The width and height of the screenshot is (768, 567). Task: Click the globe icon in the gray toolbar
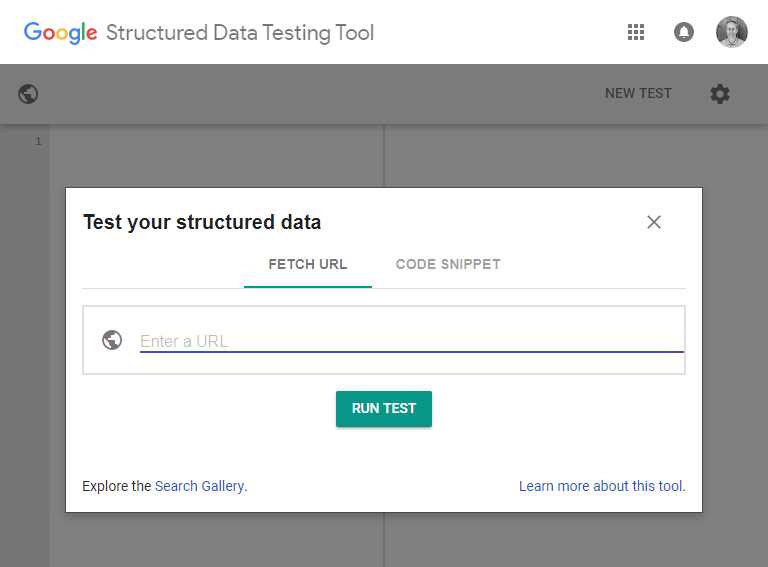click(28, 94)
